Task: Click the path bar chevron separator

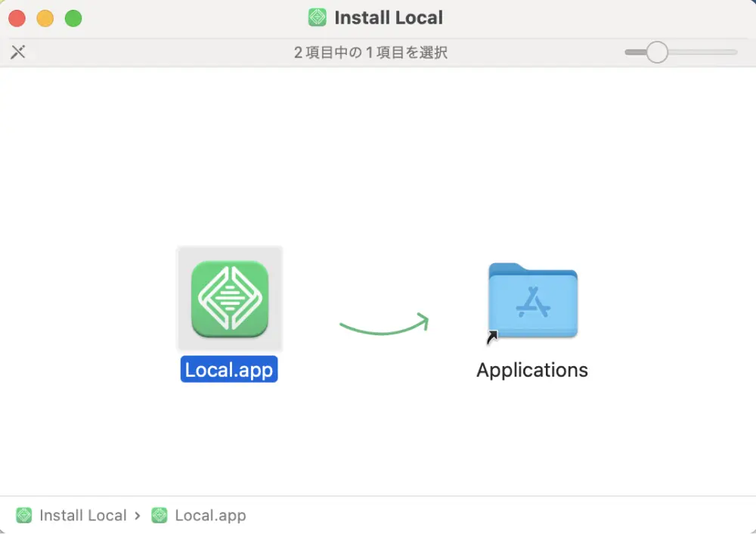Action: click(x=138, y=515)
